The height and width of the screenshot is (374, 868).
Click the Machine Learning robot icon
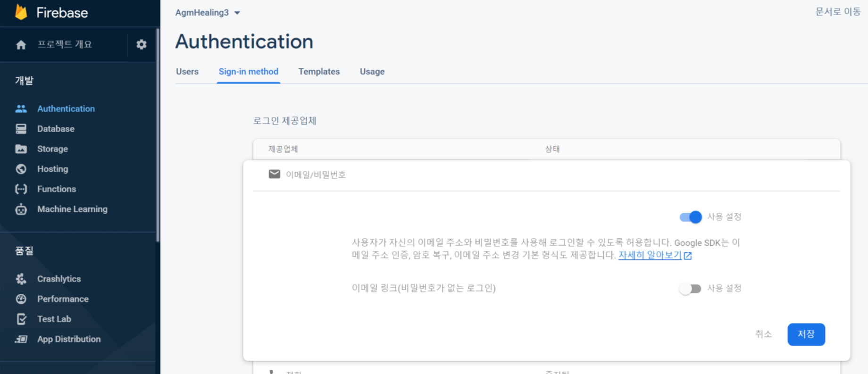coord(21,209)
